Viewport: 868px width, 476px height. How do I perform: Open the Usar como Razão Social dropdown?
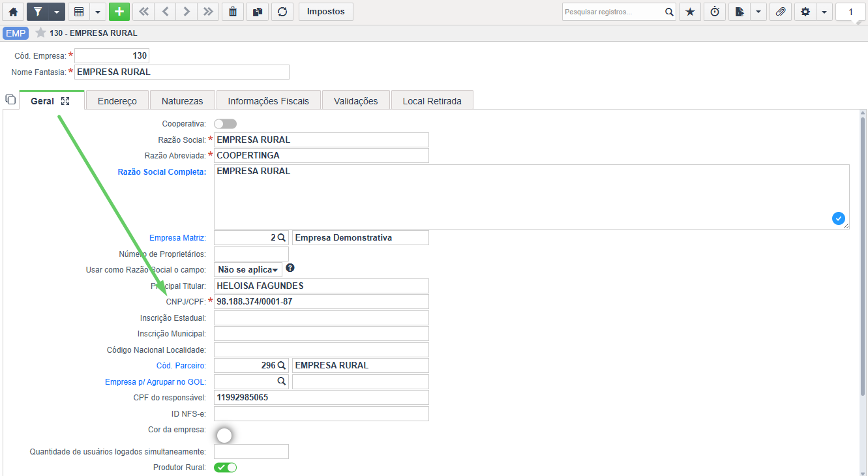click(x=248, y=269)
